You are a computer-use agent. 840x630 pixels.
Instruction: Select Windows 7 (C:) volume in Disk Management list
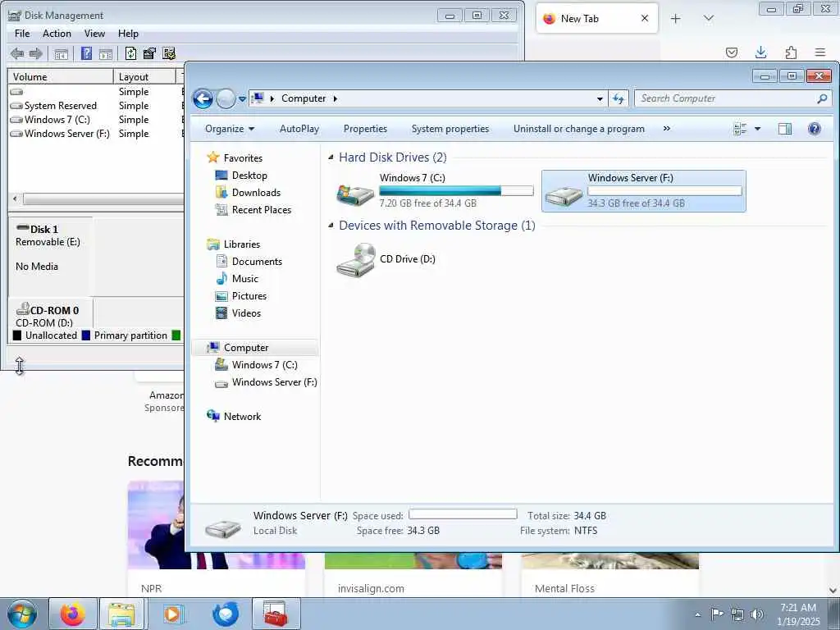[57, 120]
